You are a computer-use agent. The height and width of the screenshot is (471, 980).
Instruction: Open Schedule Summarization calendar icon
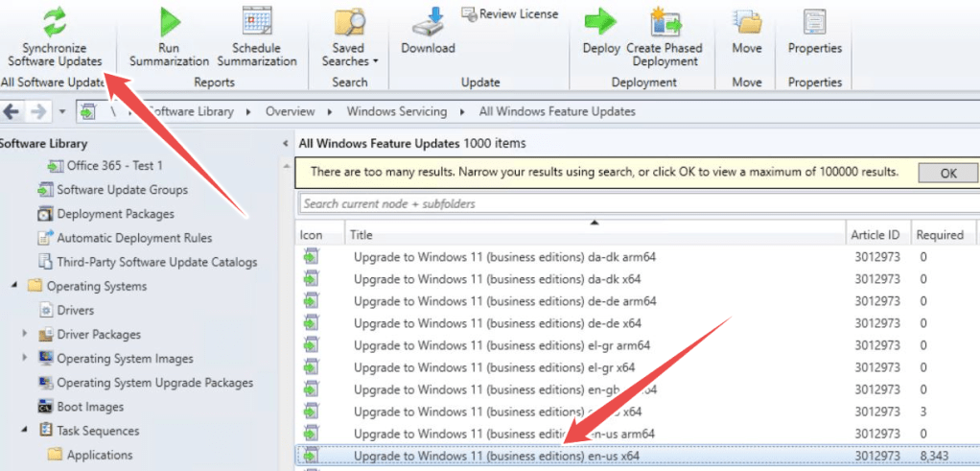coord(257,22)
